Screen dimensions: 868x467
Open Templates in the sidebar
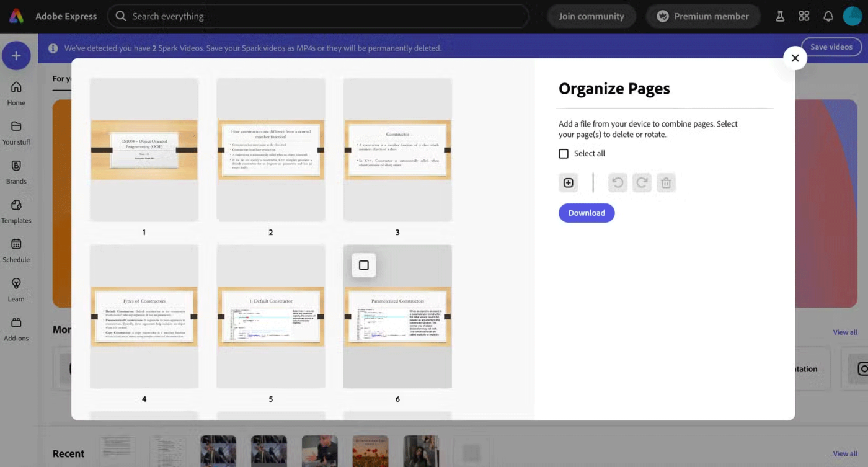17,211
